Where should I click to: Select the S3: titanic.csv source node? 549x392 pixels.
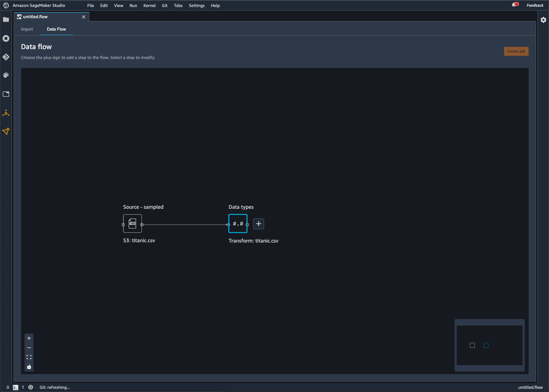(x=132, y=223)
